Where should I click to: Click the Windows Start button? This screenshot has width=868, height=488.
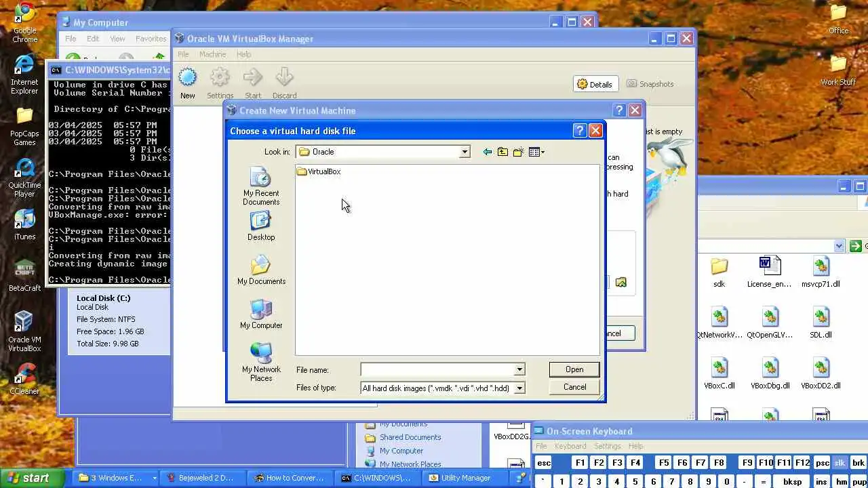(33, 478)
